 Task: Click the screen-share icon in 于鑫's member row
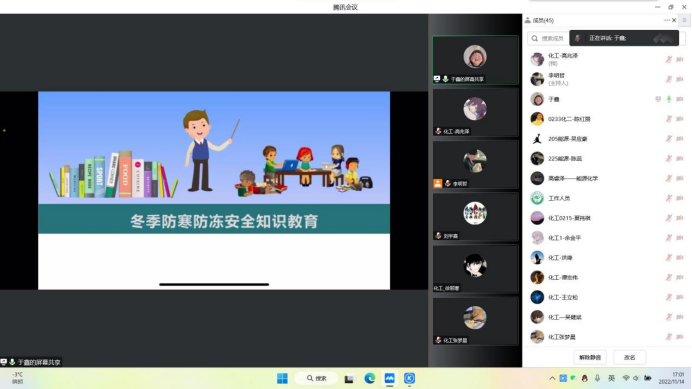pyautogui.click(x=658, y=99)
